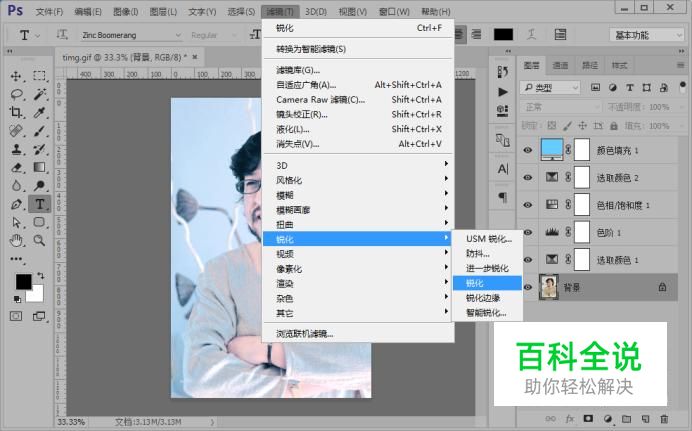Select the Brush tool

click(39, 131)
